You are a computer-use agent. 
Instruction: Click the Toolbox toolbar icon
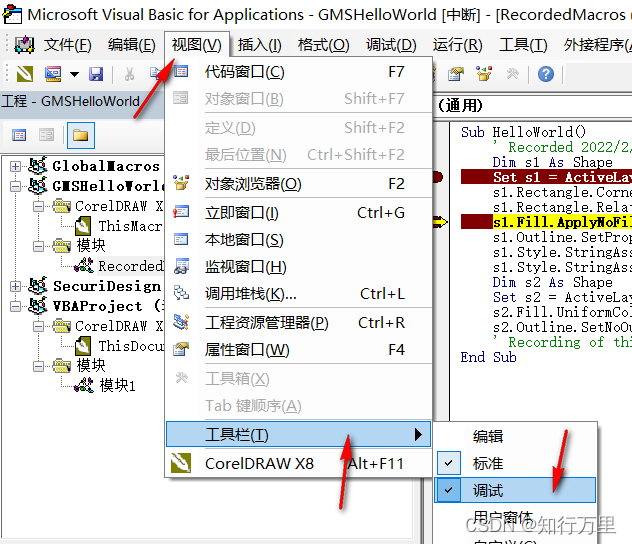[x=512, y=74]
